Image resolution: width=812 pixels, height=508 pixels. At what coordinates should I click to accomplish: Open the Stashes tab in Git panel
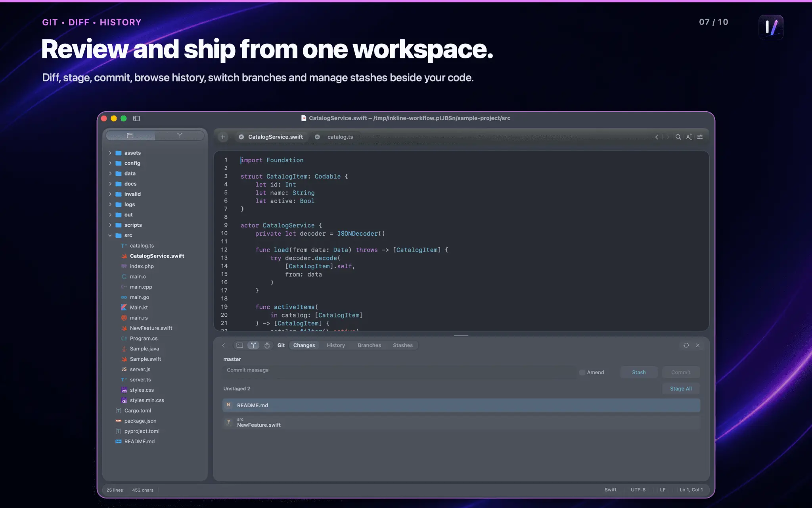(x=403, y=345)
